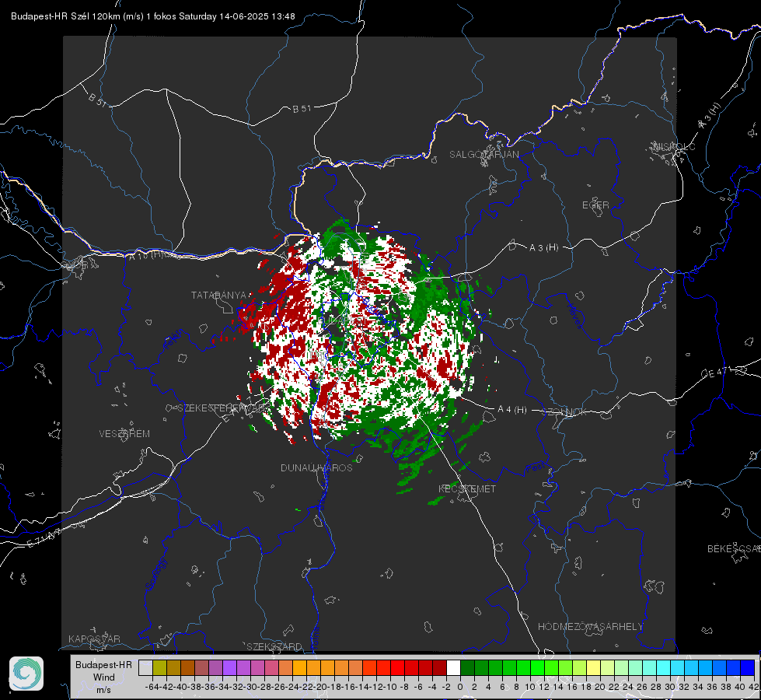Pick the bright red swatch between -10 and -8
Viewport: 761px width, 700px height.
[x=397, y=667]
